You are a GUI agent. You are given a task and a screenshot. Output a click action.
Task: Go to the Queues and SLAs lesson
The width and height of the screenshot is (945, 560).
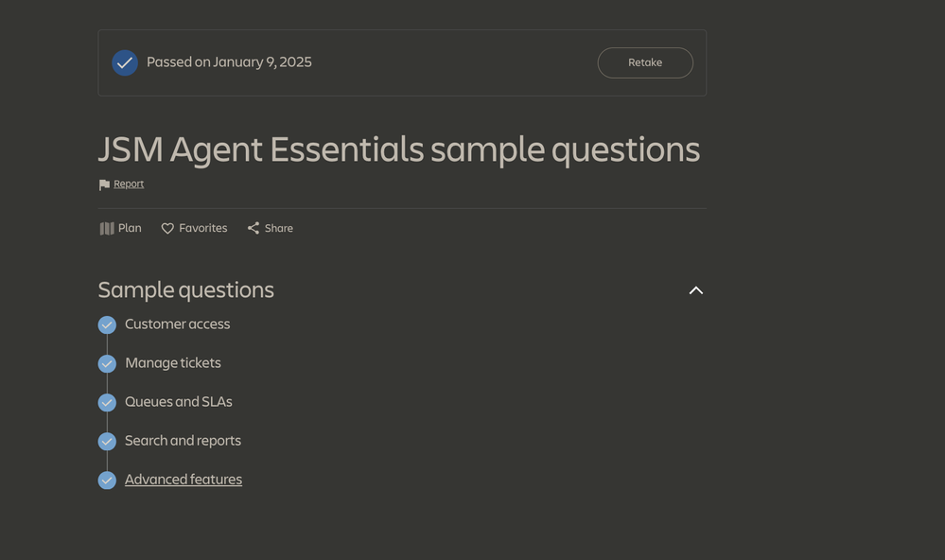(178, 401)
